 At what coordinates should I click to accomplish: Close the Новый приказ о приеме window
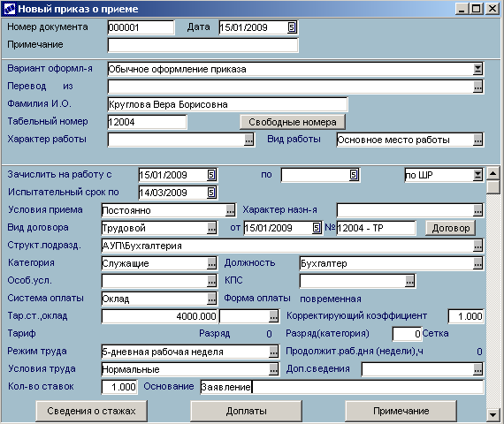[x=493, y=9]
